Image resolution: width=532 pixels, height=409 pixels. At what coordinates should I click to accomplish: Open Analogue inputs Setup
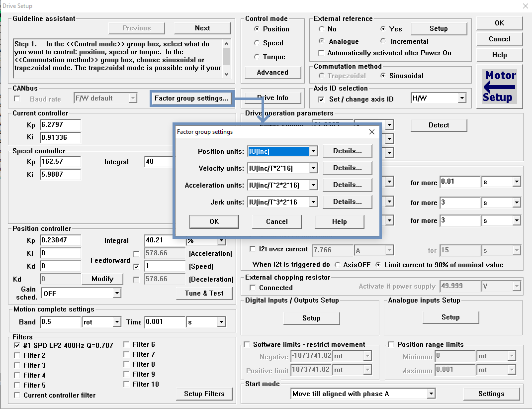(x=450, y=317)
